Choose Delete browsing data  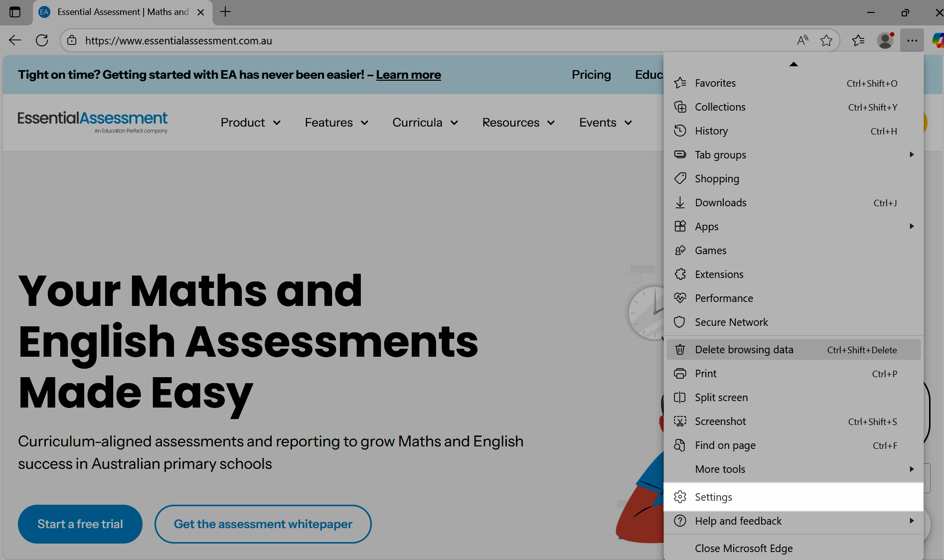tap(793, 350)
